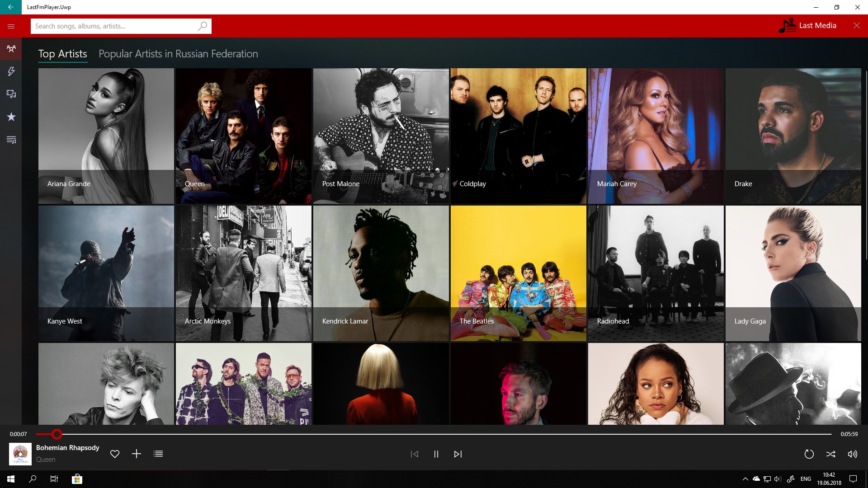Open the hamburger navigation menu
Viewport: 868px width, 488px height.
pos(11,26)
